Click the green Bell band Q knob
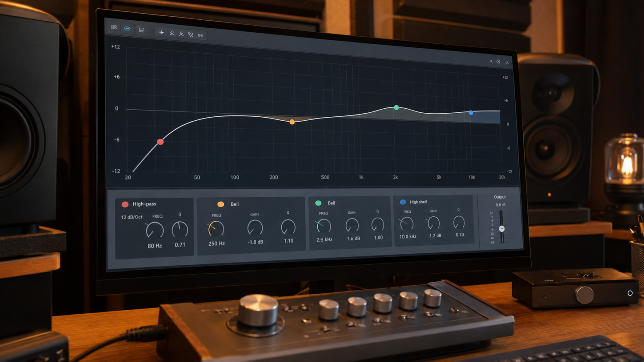Screen dimensions: 644x362 point(378,224)
